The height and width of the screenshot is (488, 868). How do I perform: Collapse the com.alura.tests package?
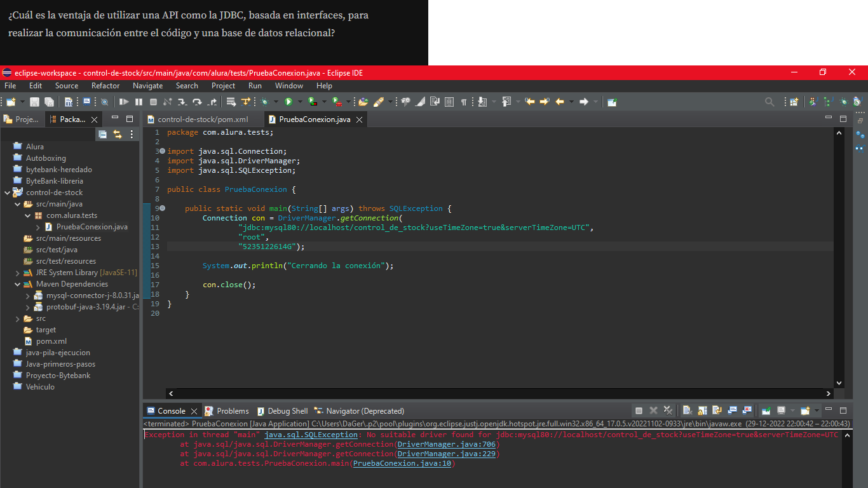click(28, 215)
